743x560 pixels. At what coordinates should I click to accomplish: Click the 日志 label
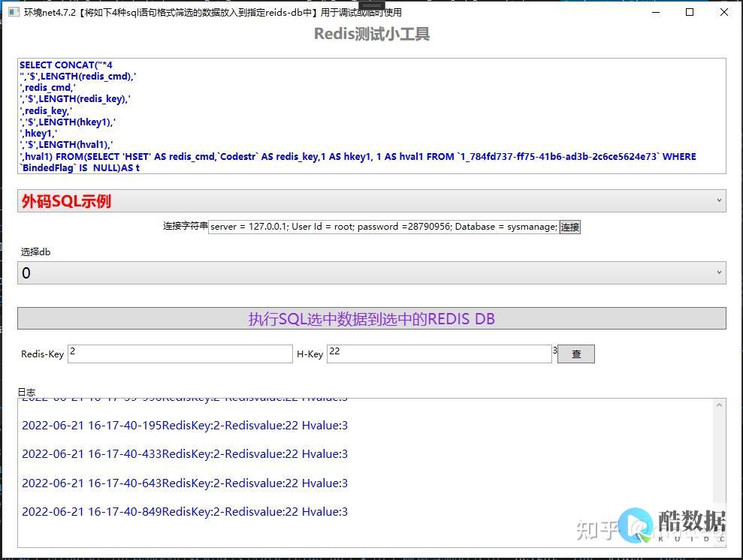coord(26,392)
